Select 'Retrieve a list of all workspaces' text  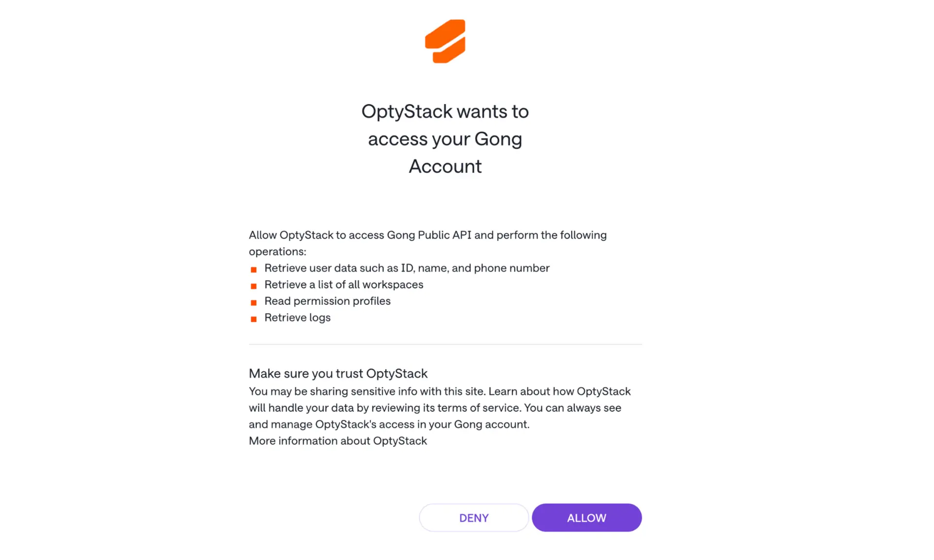(343, 285)
